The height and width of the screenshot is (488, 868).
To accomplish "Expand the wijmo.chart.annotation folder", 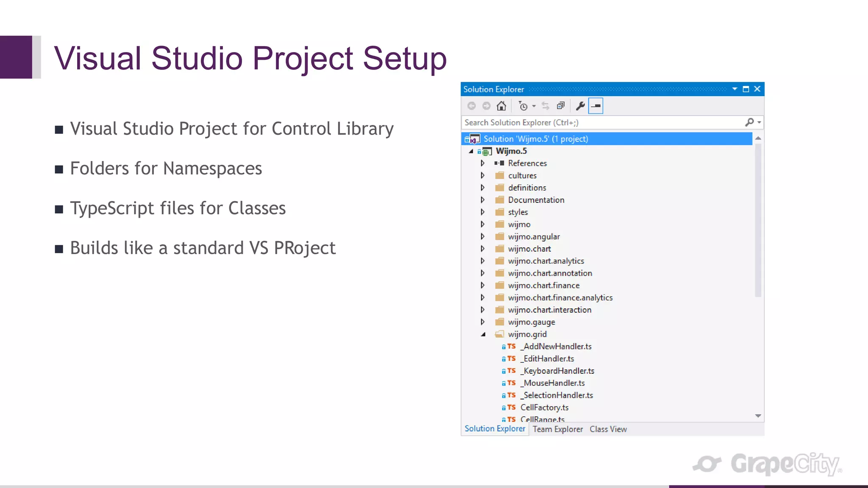I will pos(482,273).
